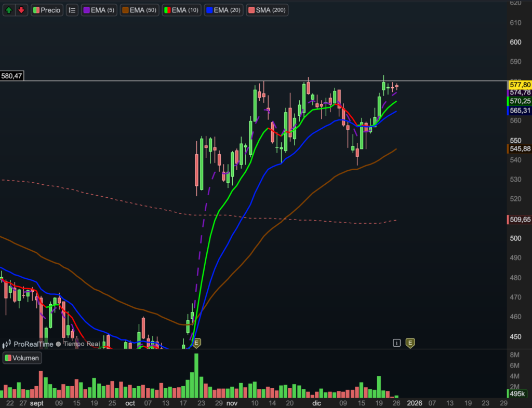Click the Volumen panel label

pos(22,358)
